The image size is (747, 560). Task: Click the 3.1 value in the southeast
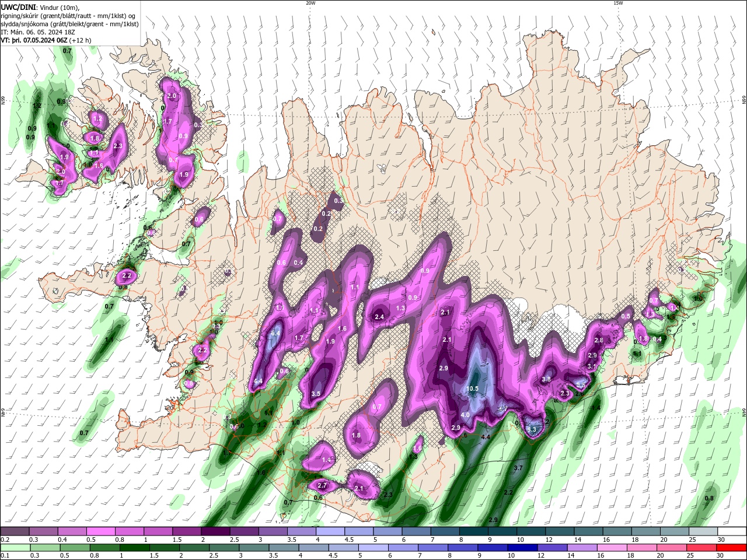pos(592,366)
